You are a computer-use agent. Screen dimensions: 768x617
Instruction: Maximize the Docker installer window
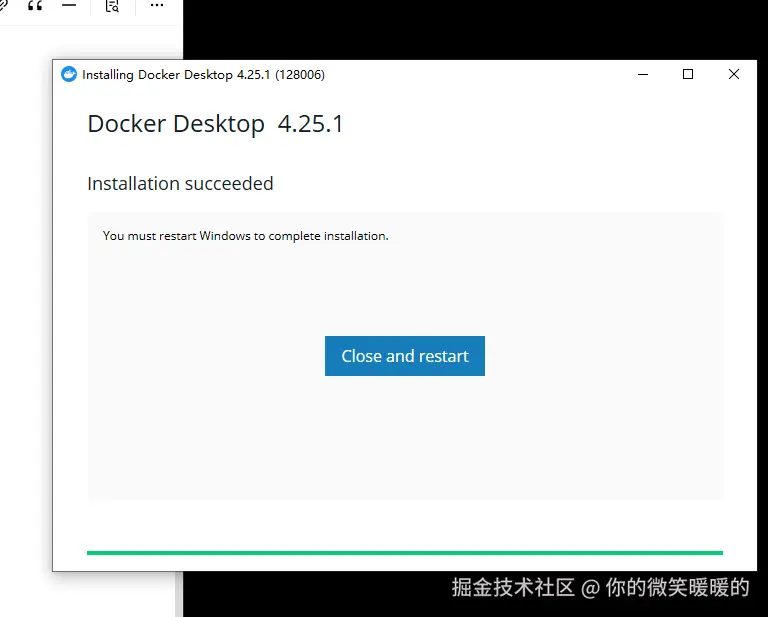[x=688, y=74]
